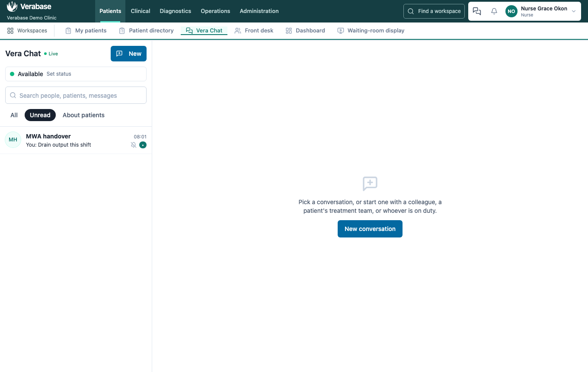Click the Live status indicator
Viewport: 588px width, 372px height.
click(51, 54)
